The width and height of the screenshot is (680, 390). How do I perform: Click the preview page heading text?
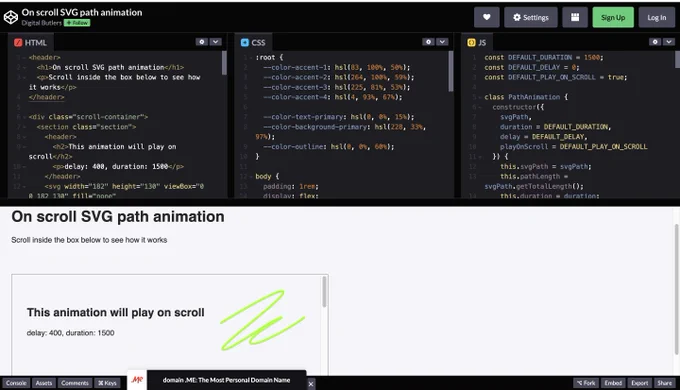(118, 216)
